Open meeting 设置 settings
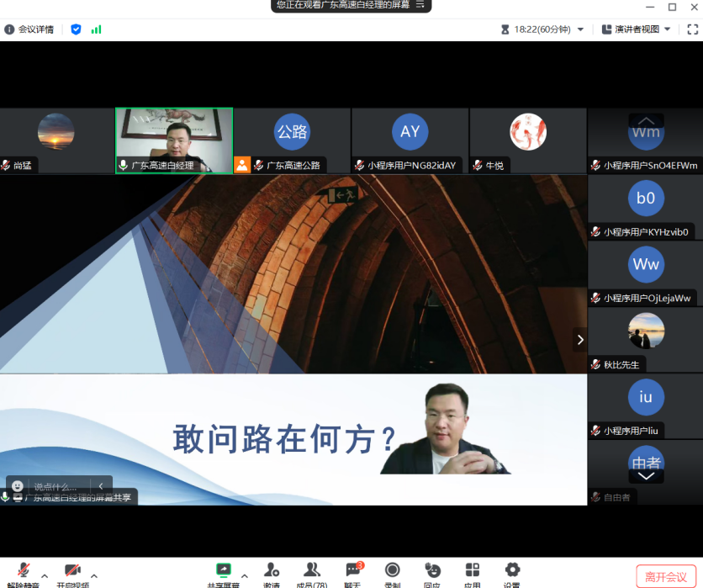This screenshot has height=588, width=703. [511, 574]
